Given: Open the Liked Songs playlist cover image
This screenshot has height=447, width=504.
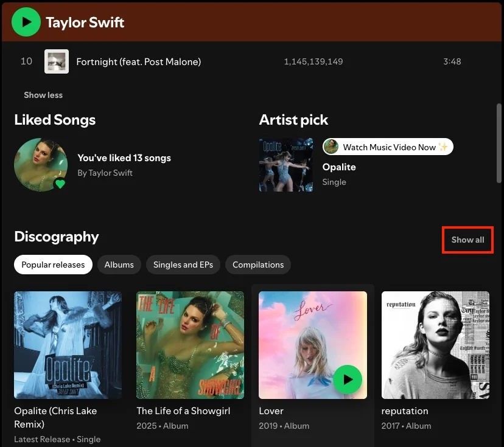Looking at the screenshot, I should [41, 165].
